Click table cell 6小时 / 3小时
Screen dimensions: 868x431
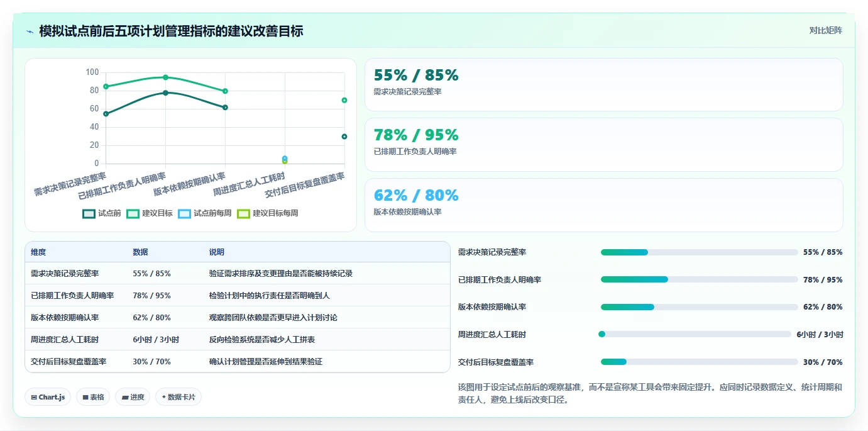(156, 340)
